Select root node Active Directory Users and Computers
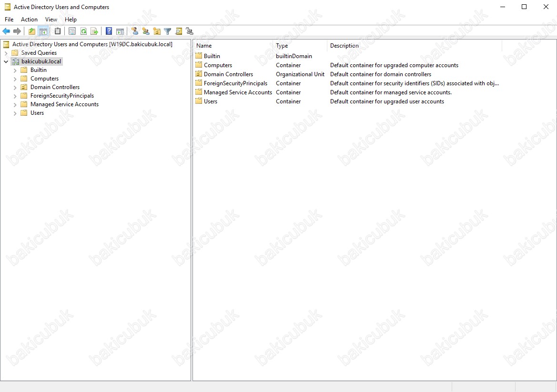 tap(92, 44)
